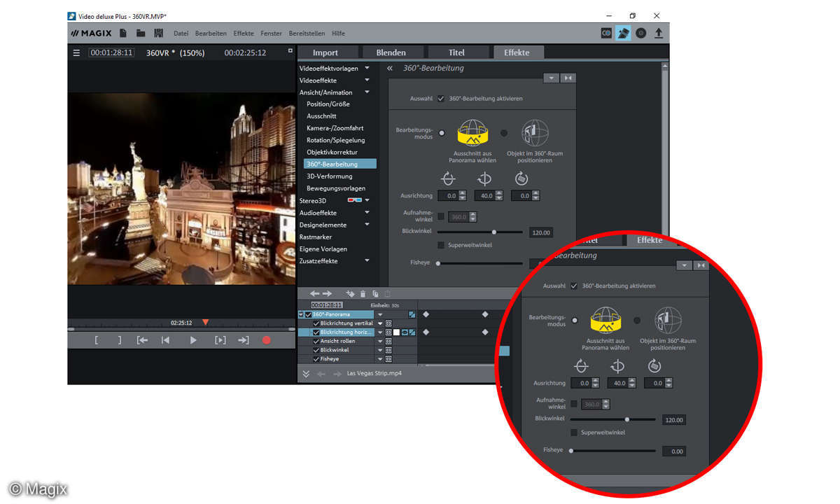Image resolution: width=840 pixels, height=504 pixels.
Task: Jump to range end with the →] button
Action: pos(243,340)
